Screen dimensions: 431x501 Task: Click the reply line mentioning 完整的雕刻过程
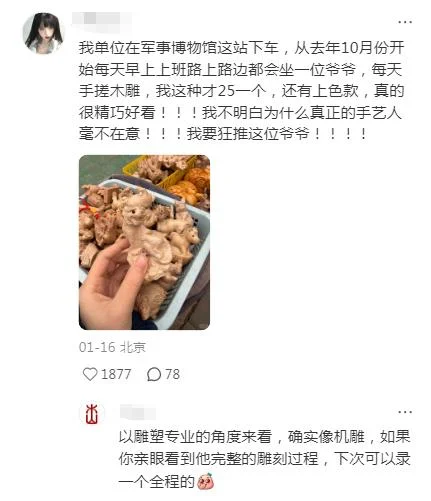point(264,459)
